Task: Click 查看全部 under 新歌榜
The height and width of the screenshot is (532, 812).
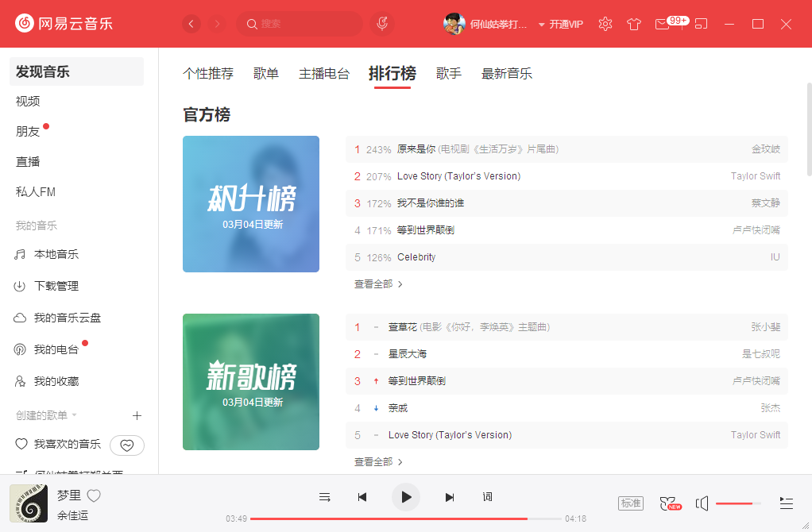Action: pyautogui.click(x=378, y=462)
